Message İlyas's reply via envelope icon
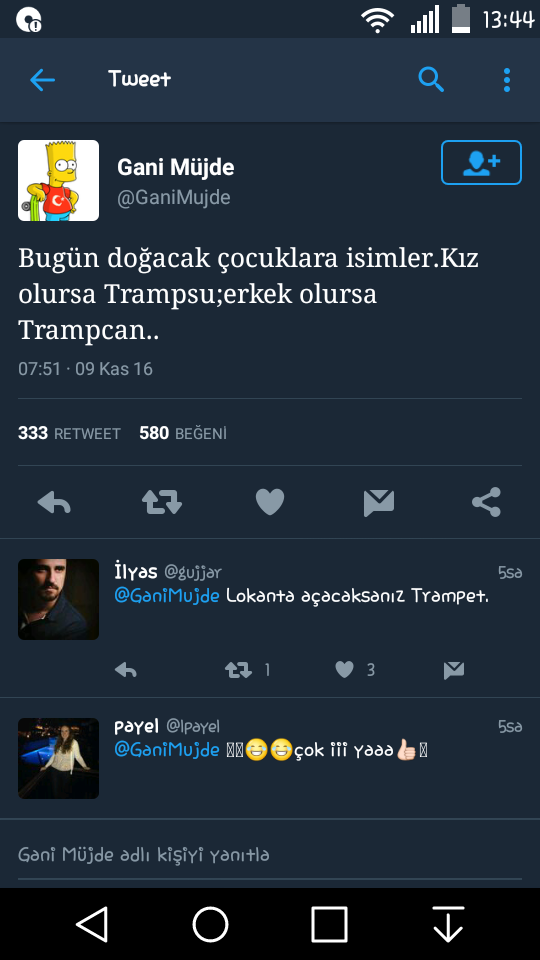Screen dimensions: 540x960 [x=454, y=670]
